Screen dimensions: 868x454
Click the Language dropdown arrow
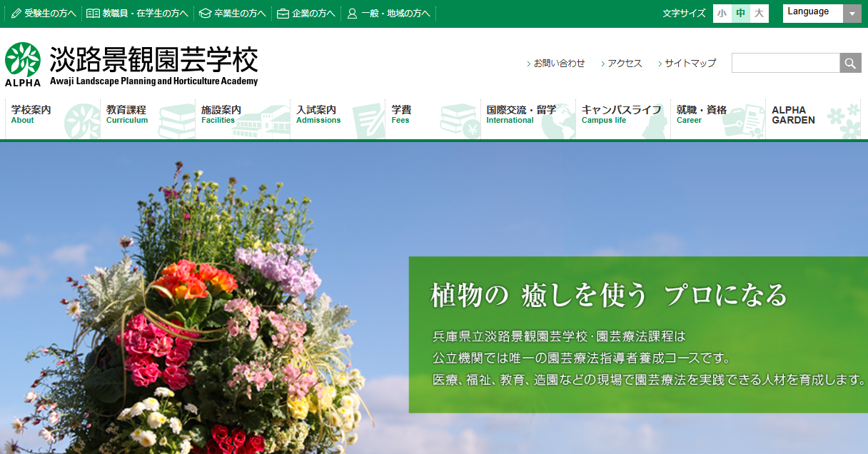tap(852, 14)
